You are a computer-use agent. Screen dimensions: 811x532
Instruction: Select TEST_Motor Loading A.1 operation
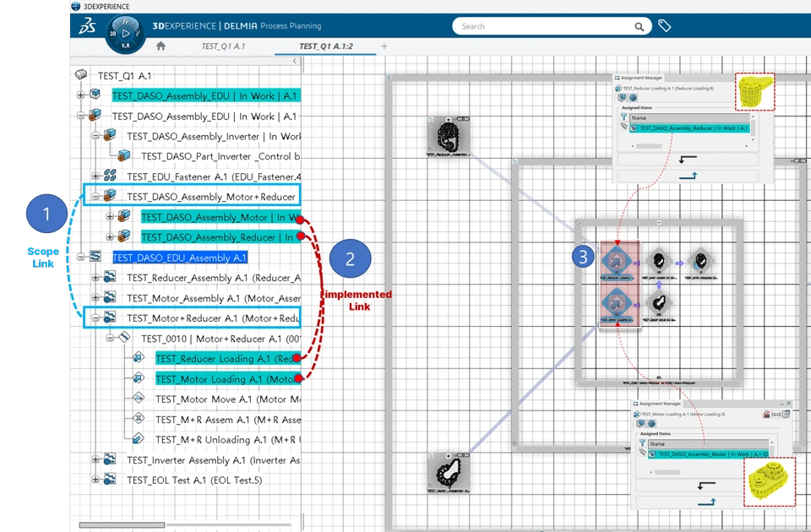227,379
